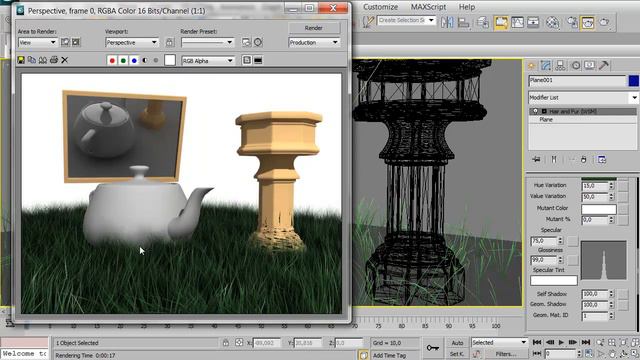Open the Create Selection Set dropdown
The height and width of the screenshot is (360, 640).
[x=406, y=20]
